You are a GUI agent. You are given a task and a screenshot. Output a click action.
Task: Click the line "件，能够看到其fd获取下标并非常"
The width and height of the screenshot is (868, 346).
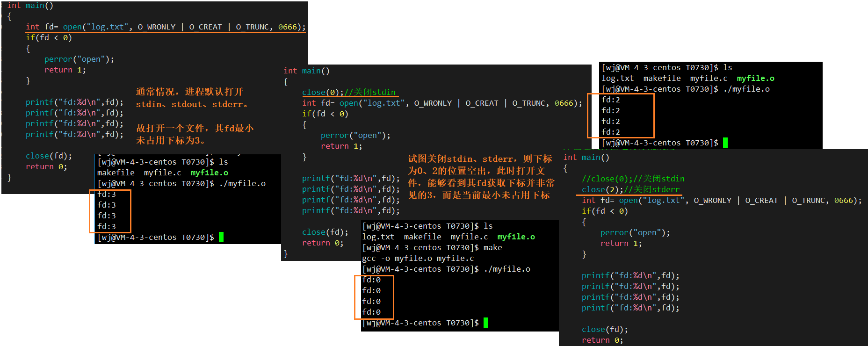click(481, 183)
